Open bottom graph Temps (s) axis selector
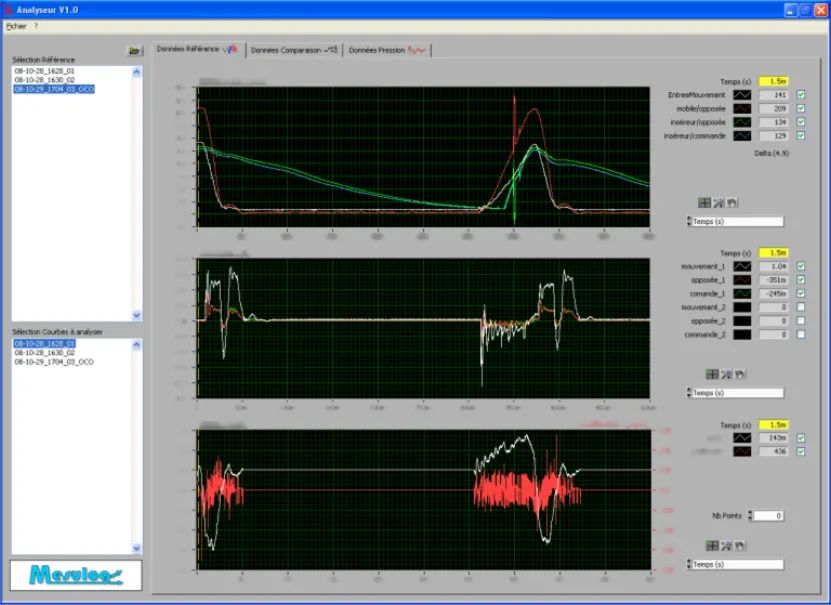The width and height of the screenshot is (831, 605). (x=735, y=565)
